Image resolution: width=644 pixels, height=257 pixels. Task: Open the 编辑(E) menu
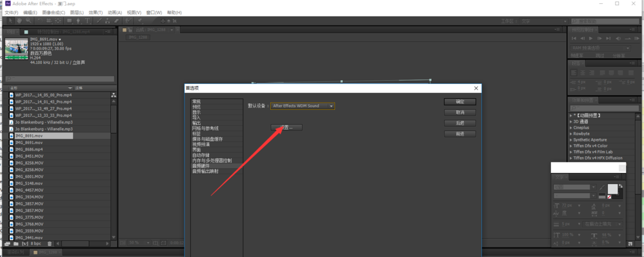[x=30, y=13]
